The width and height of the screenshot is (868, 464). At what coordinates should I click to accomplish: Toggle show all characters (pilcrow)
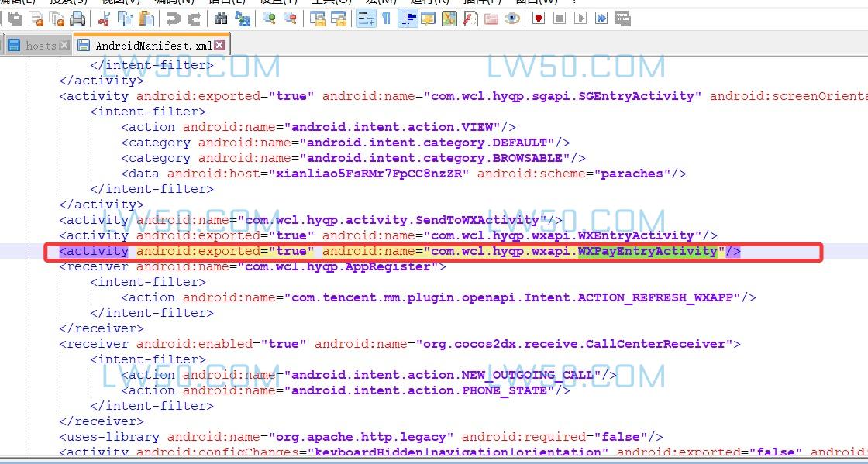(387, 19)
